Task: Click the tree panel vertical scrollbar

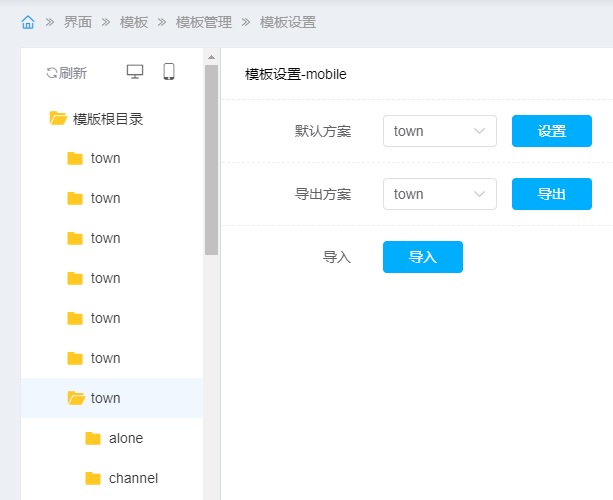Action: 211,160
